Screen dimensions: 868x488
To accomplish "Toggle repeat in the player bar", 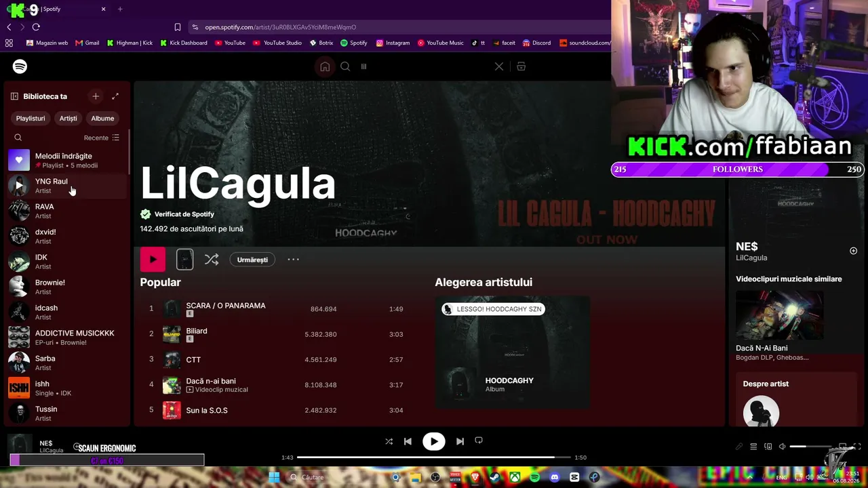I will pyautogui.click(x=479, y=441).
